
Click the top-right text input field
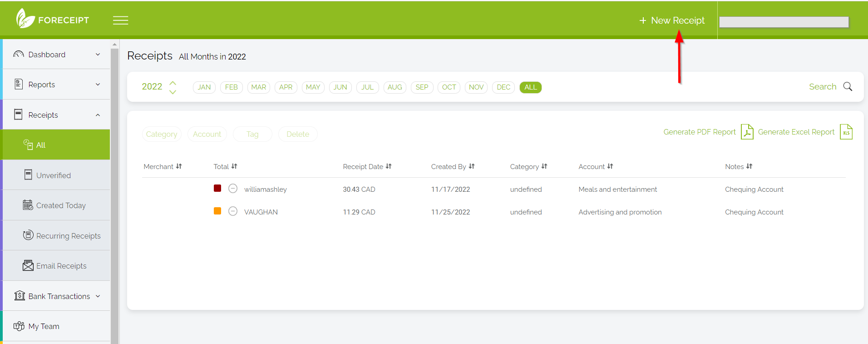pyautogui.click(x=784, y=22)
